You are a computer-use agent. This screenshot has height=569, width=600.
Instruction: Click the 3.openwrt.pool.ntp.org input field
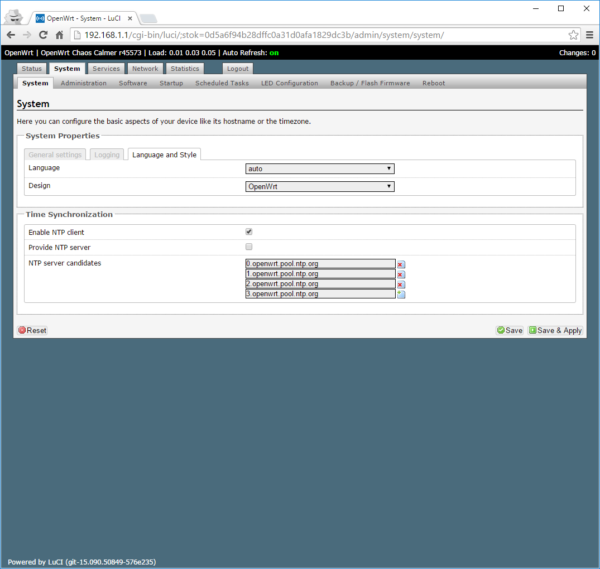pyautogui.click(x=319, y=294)
